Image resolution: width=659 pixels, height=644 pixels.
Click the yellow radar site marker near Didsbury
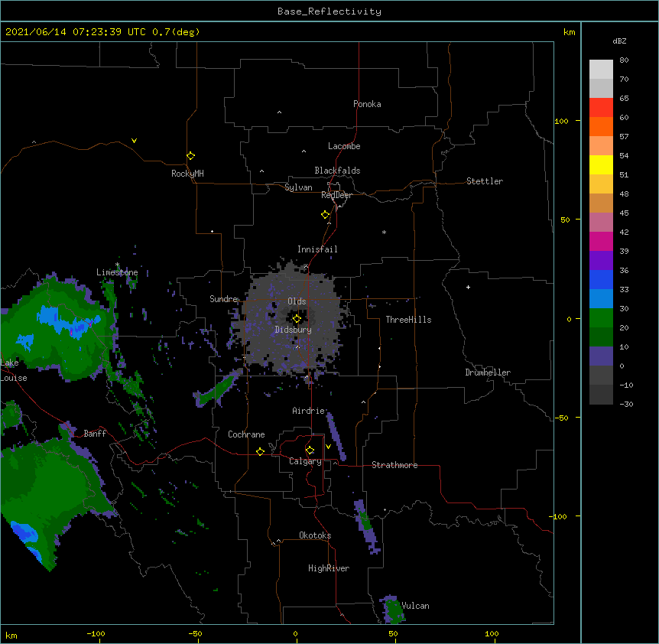pyautogui.click(x=297, y=319)
